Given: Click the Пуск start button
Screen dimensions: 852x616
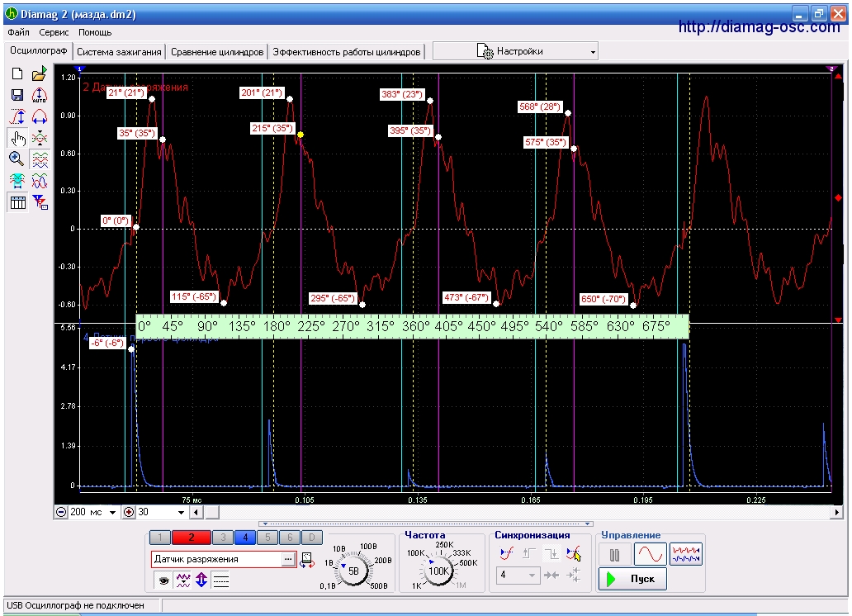Looking at the screenshot, I should coord(632,579).
